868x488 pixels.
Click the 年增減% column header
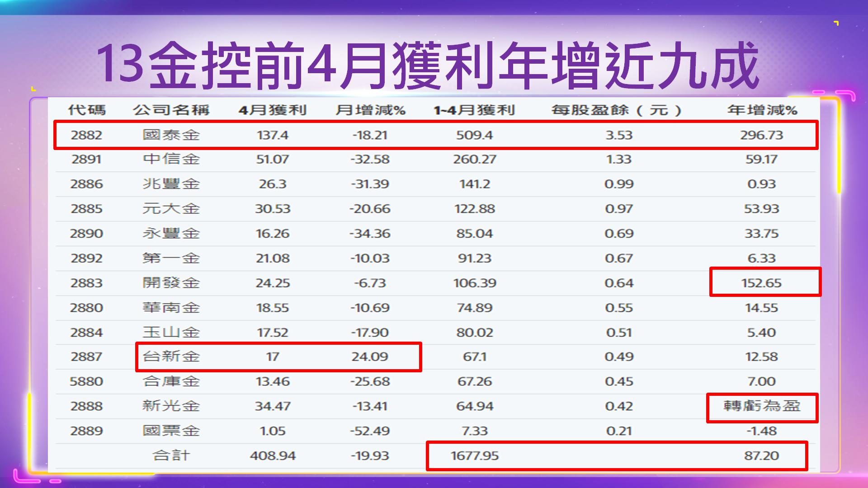click(x=762, y=110)
